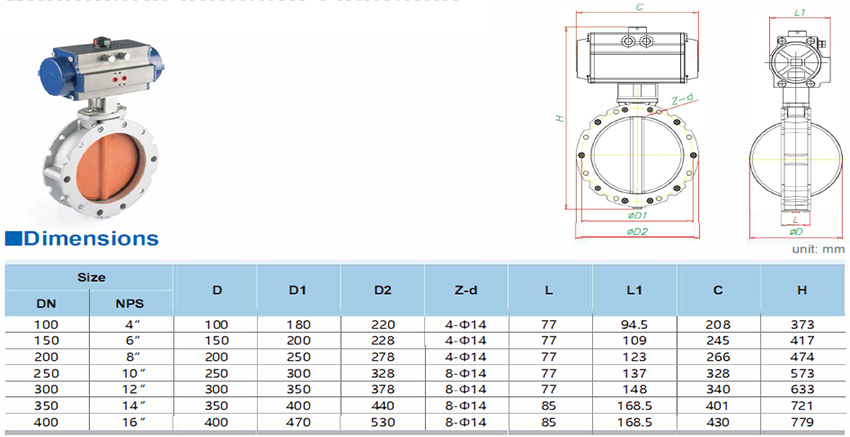Click the pneumatic butterfly valve product photo
Image resolution: width=850 pixels, height=437 pixels.
click(100, 127)
